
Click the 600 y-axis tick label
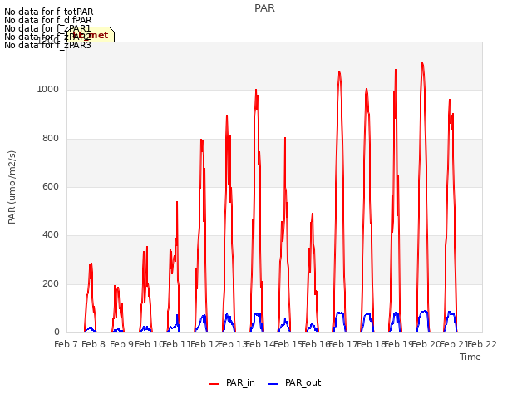pos(51,186)
